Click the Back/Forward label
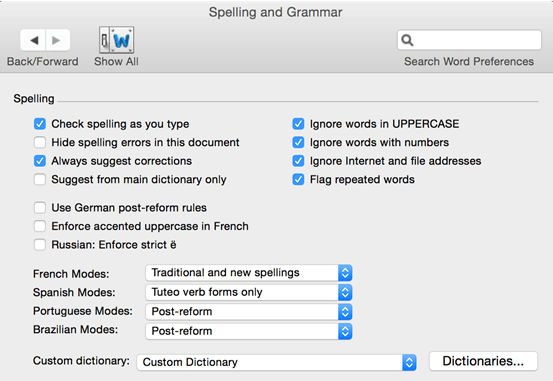The height and width of the screenshot is (381, 553). (43, 62)
